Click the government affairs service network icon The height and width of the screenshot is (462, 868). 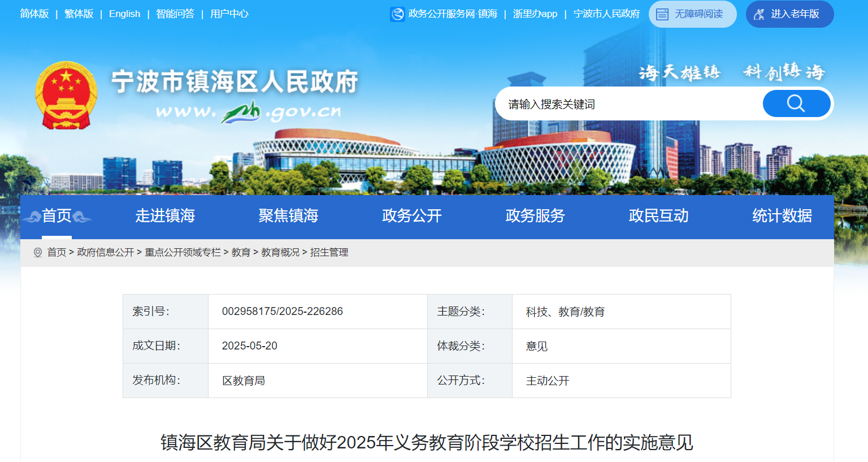coord(397,14)
